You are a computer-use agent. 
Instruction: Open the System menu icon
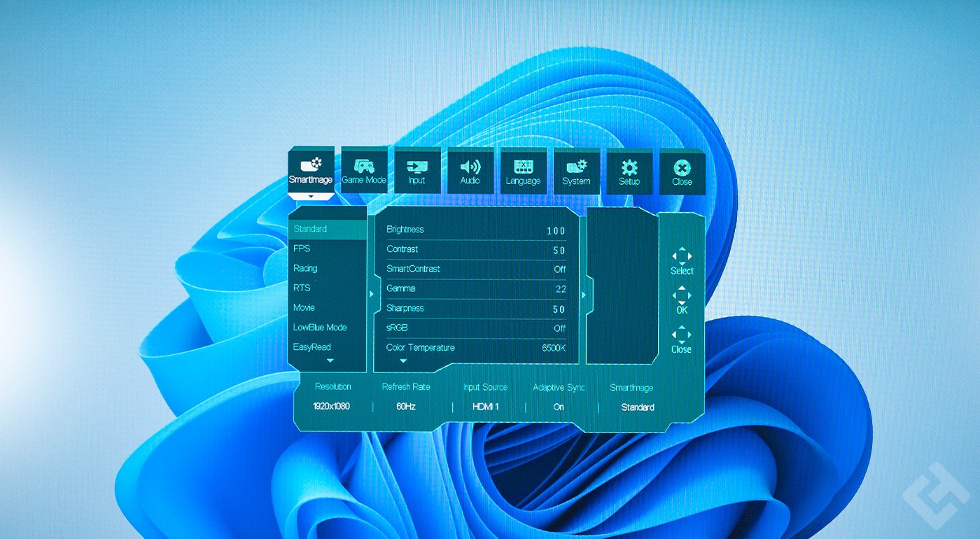point(576,167)
